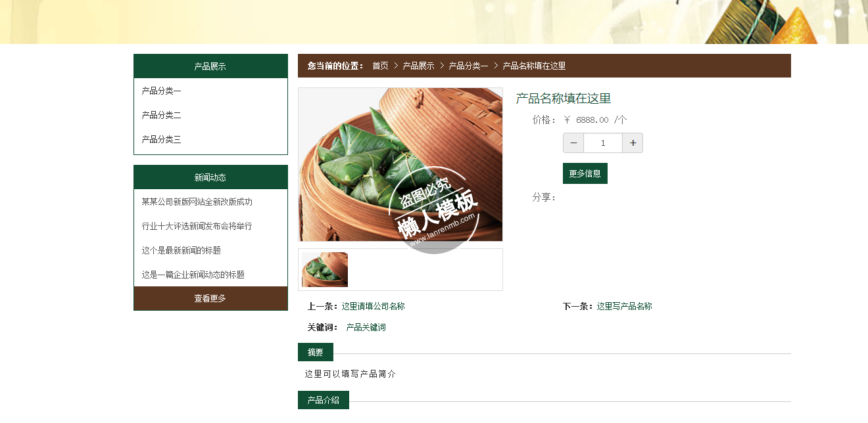The width and height of the screenshot is (868, 423).
Task: Click 查看更多 news button
Action: coord(210,298)
